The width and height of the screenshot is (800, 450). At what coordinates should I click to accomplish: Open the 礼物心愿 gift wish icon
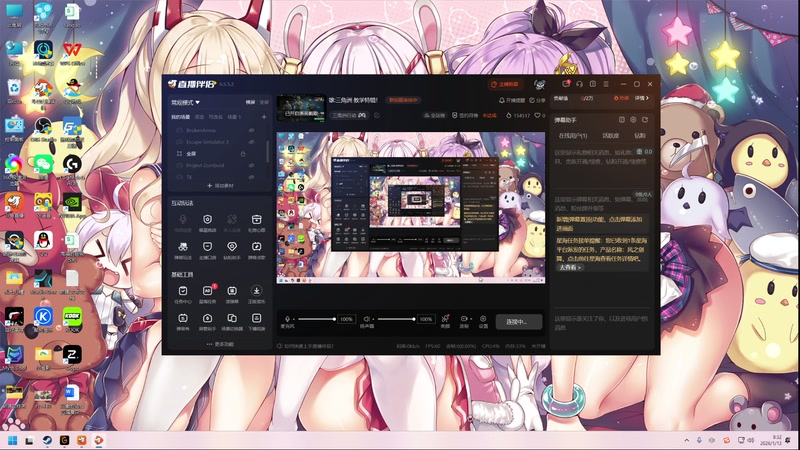click(256, 219)
